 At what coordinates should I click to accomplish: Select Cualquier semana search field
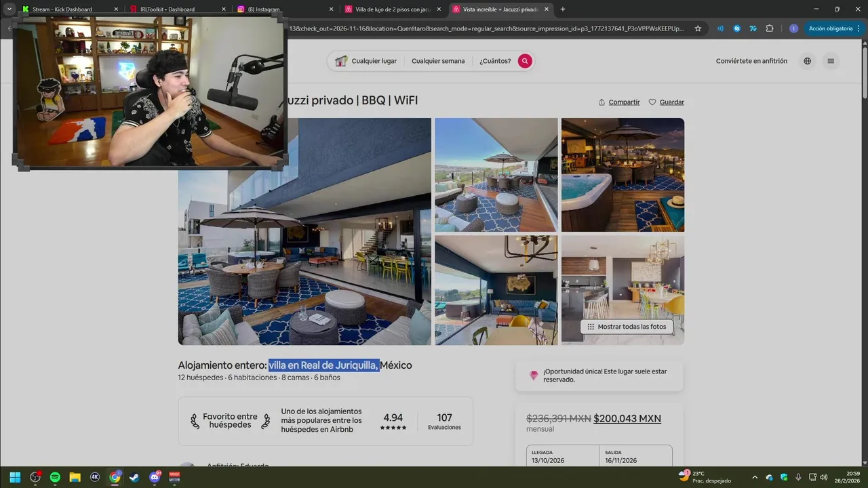pos(438,61)
